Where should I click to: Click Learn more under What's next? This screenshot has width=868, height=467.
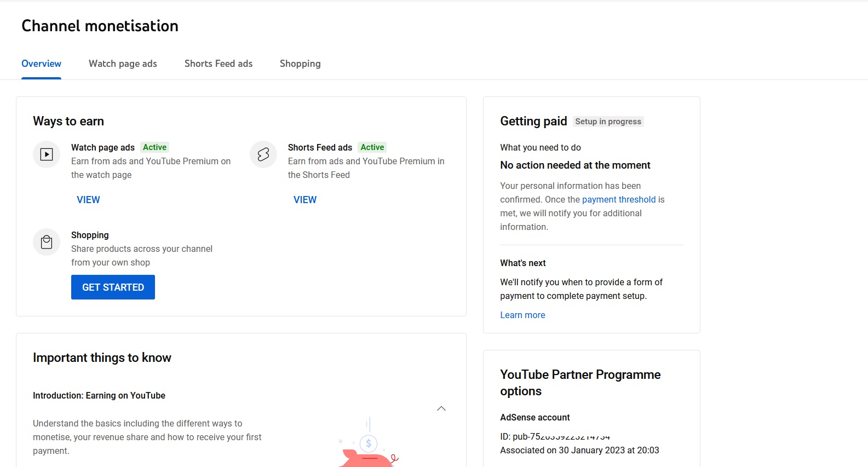tap(522, 315)
